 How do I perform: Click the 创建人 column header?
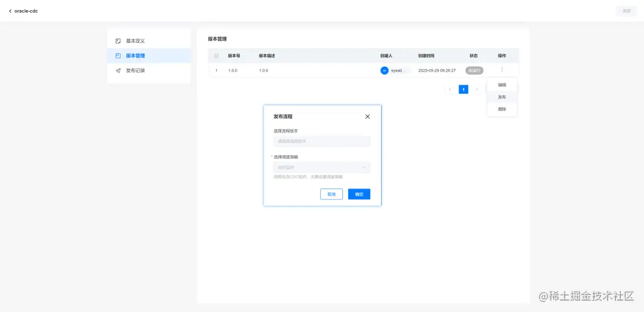pyautogui.click(x=386, y=55)
